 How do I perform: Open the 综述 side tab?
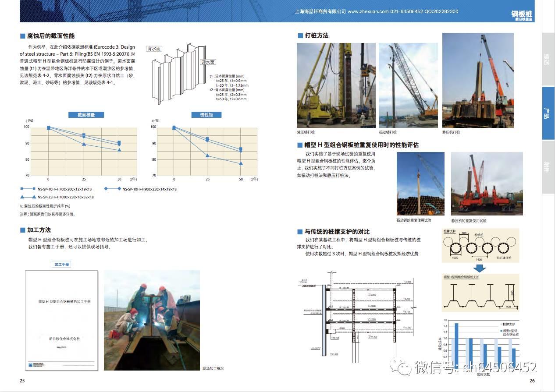[x=548, y=59]
